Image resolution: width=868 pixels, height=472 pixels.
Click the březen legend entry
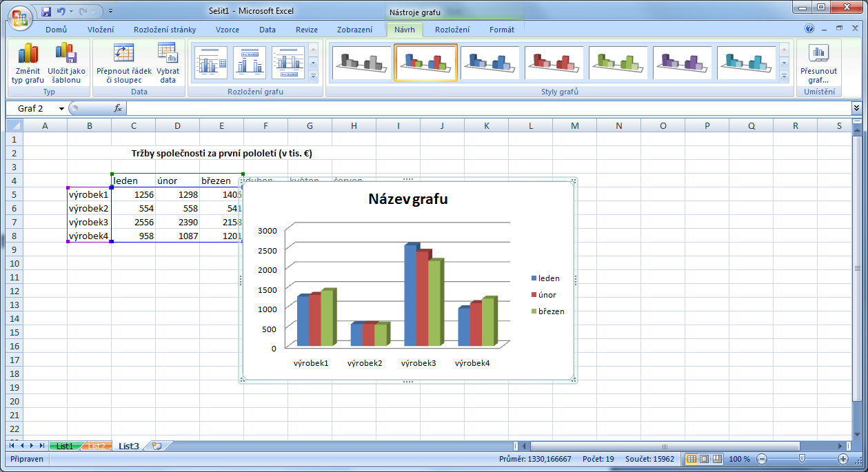coord(548,311)
